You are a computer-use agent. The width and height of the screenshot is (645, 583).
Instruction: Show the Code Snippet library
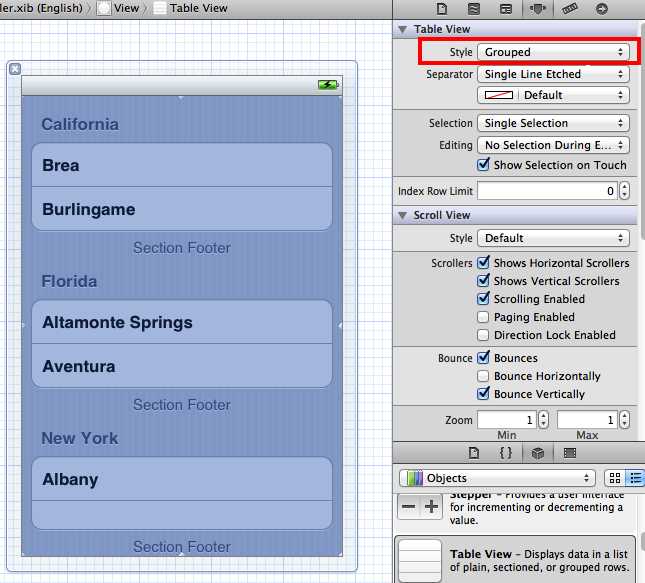point(506,453)
